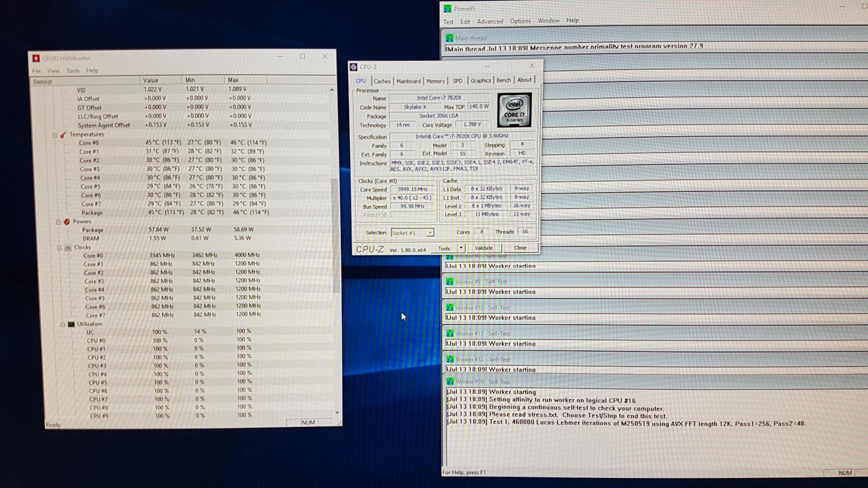Switch to About tab in CPU-Z
The width and height of the screenshot is (868, 488).
tap(524, 80)
